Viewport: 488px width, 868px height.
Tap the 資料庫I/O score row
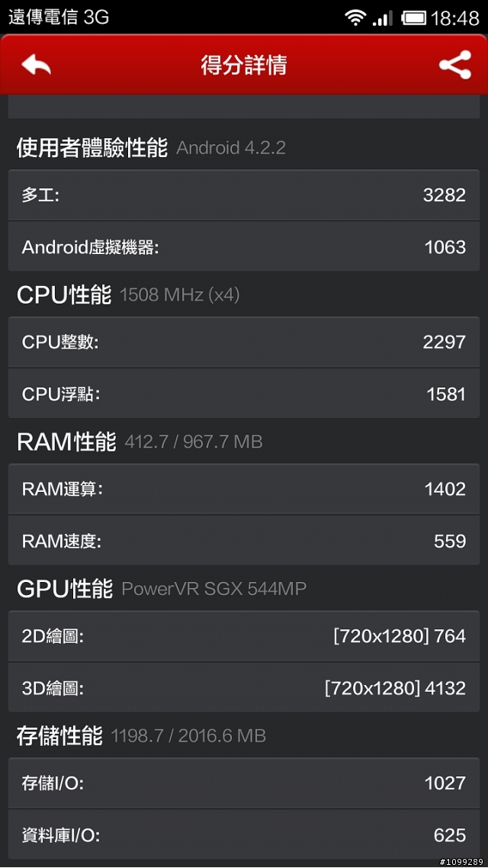tap(244, 835)
